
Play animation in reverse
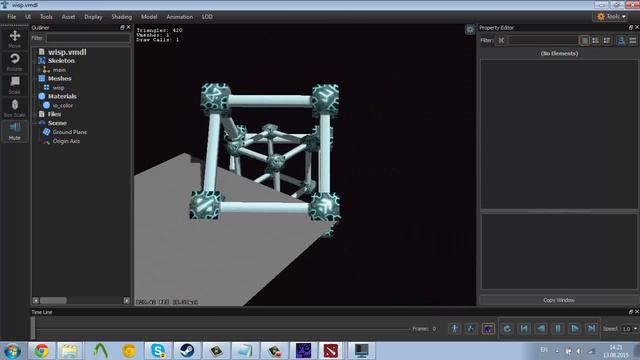click(x=541, y=329)
